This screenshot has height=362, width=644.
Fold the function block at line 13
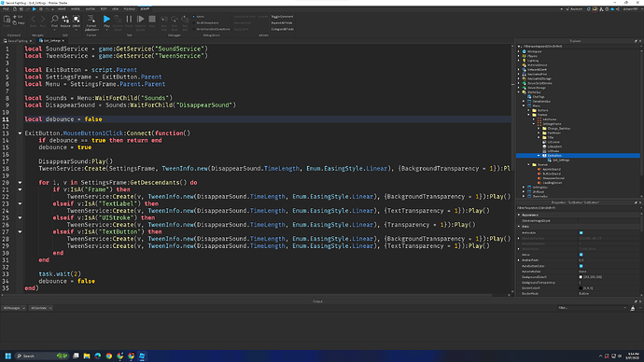(x=20, y=133)
